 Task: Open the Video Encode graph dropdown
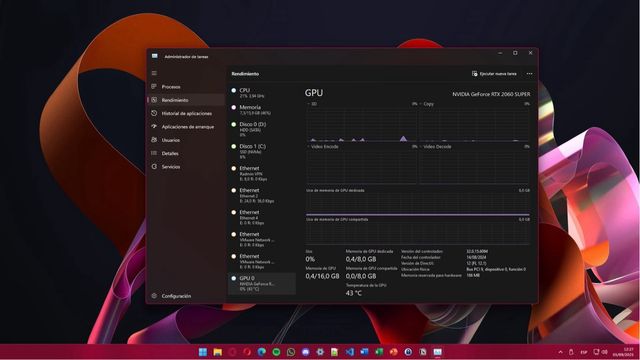point(323,147)
